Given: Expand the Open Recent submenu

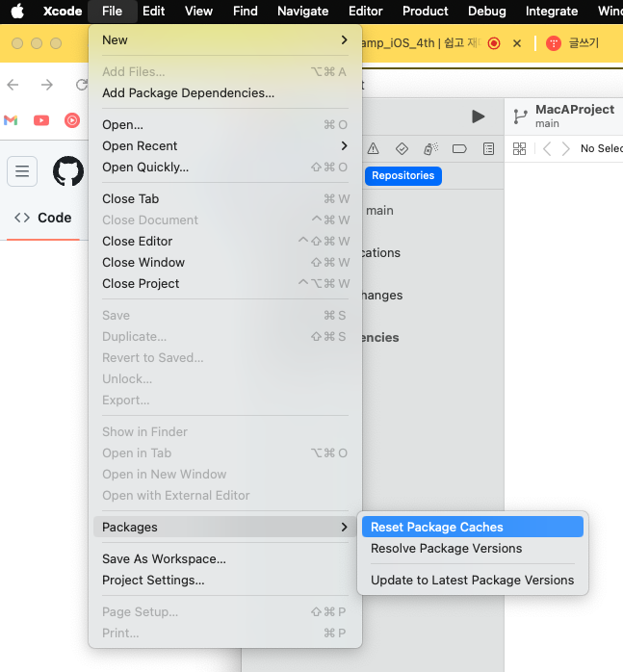Looking at the screenshot, I should pyautogui.click(x=225, y=145).
